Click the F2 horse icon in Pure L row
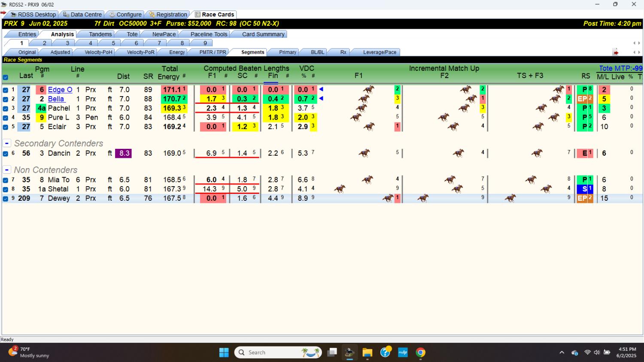Viewport: 644px width, 362px height. click(444, 117)
